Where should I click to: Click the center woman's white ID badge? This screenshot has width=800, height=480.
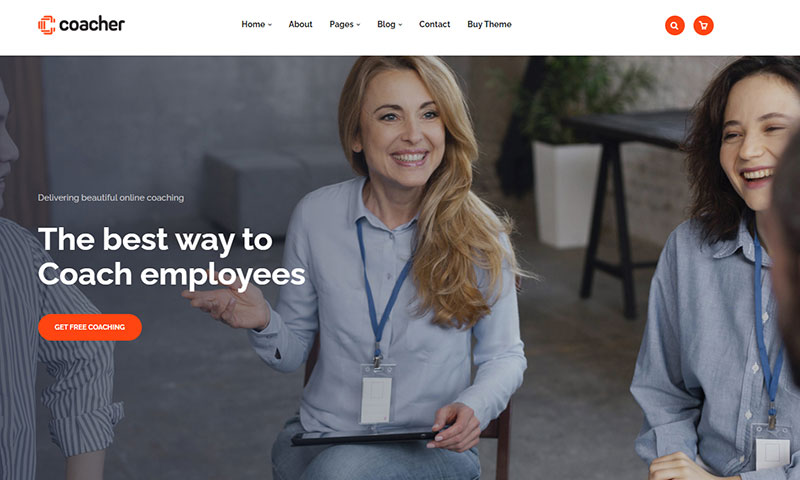pyautogui.click(x=377, y=393)
